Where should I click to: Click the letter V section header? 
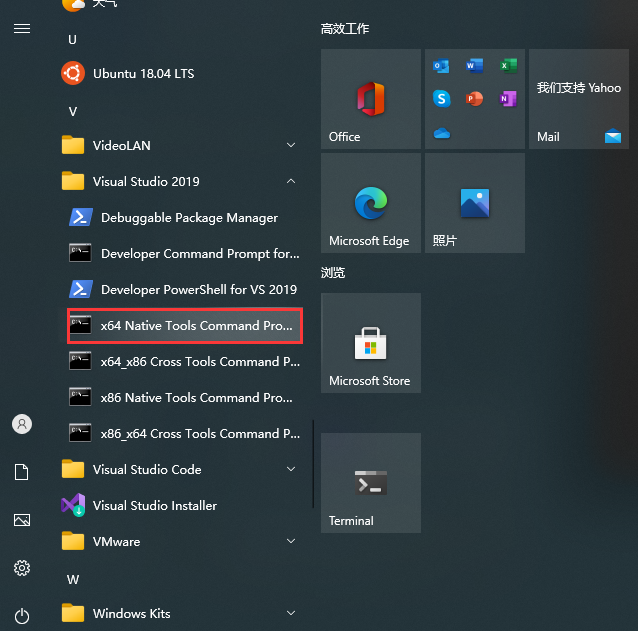click(x=73, y=111)
